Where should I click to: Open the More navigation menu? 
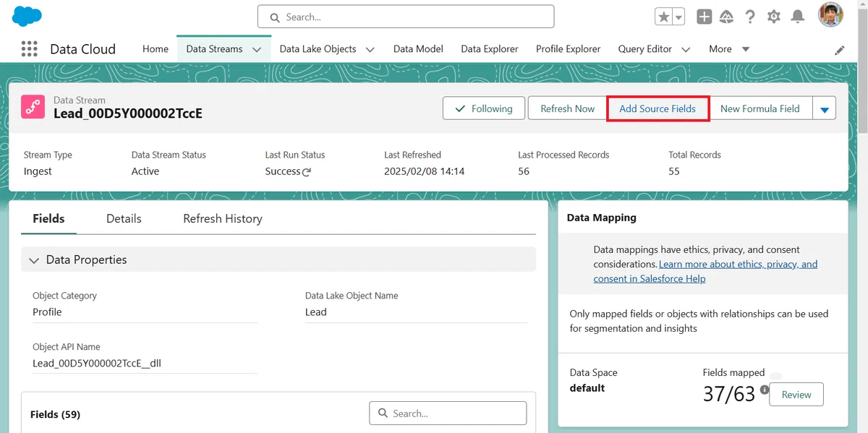tap(729, 49)
